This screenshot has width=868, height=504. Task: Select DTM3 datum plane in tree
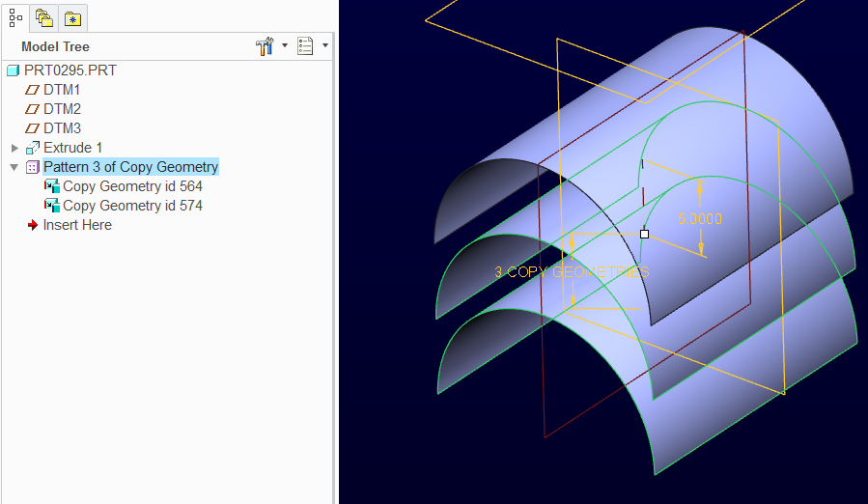(62, 128)
